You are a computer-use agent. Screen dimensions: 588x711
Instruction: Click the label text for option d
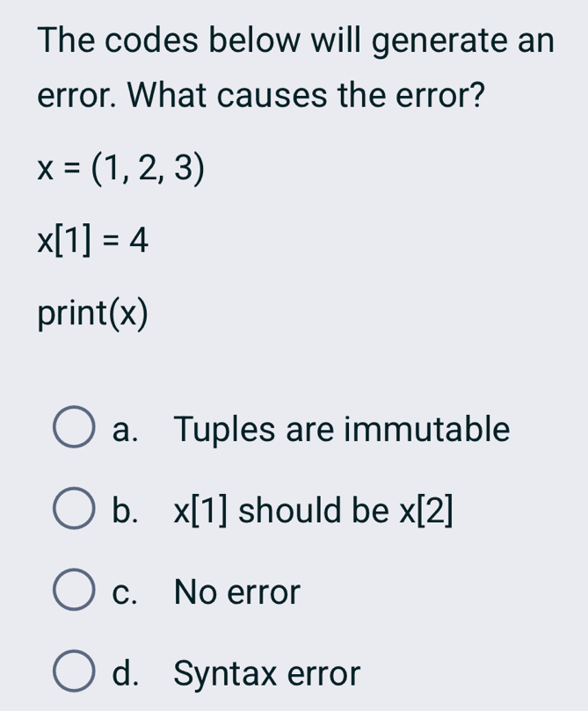[266, 673]
